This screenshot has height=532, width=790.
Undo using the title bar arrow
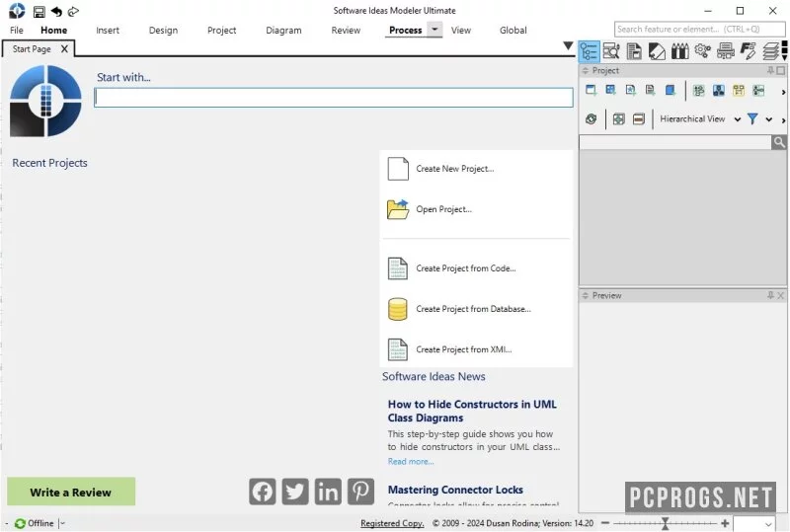[x=56, y=11]
